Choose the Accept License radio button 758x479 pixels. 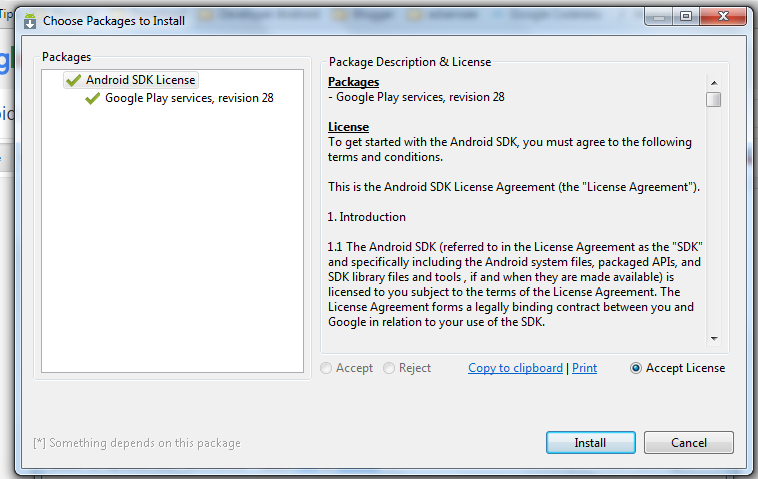click(636, 368)
